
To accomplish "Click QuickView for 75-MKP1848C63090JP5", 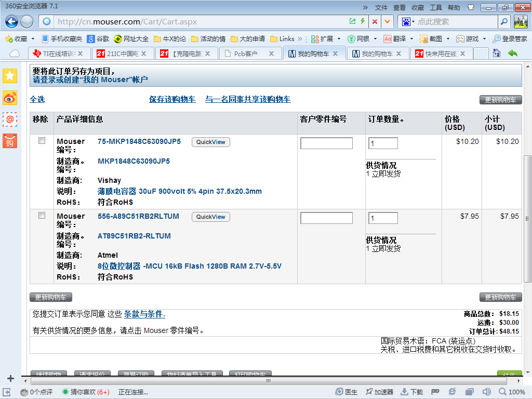I will pos(211,142).
